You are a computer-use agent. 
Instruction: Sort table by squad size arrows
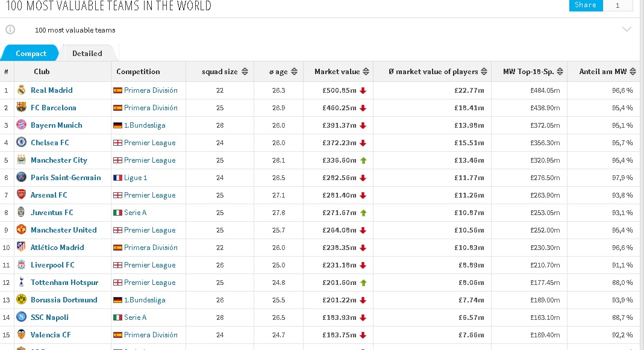coord(245,72)
